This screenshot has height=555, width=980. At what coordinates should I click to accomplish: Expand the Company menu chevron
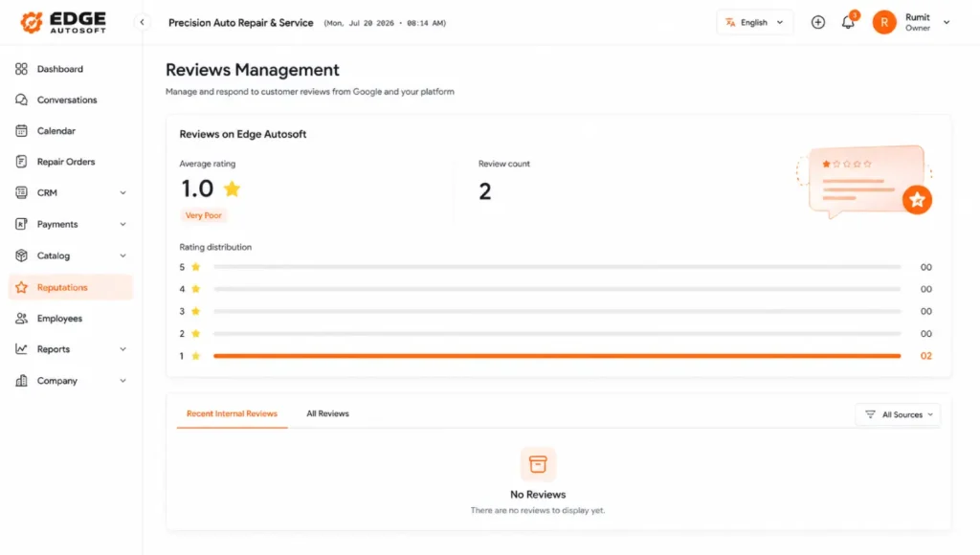click(123, 381)
